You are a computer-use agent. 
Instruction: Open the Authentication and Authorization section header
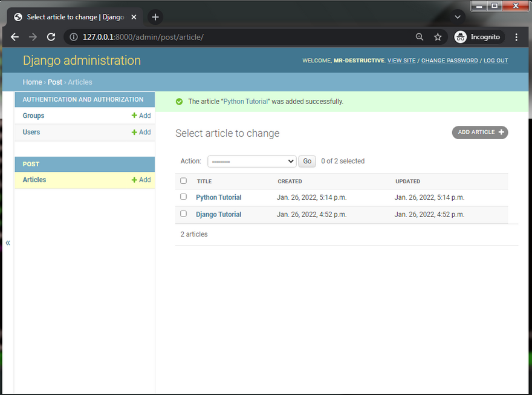pyautogui.click(x=83, y=99)
